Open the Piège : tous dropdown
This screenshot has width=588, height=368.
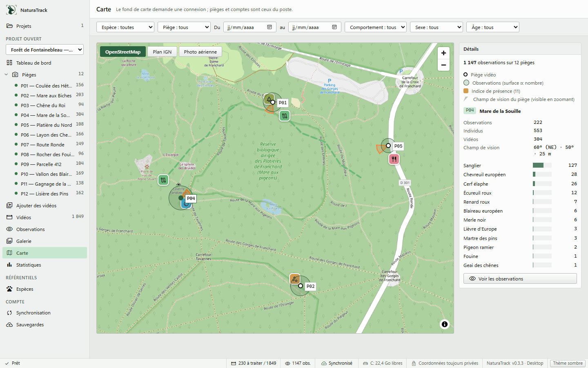click(x=184, y=27)
